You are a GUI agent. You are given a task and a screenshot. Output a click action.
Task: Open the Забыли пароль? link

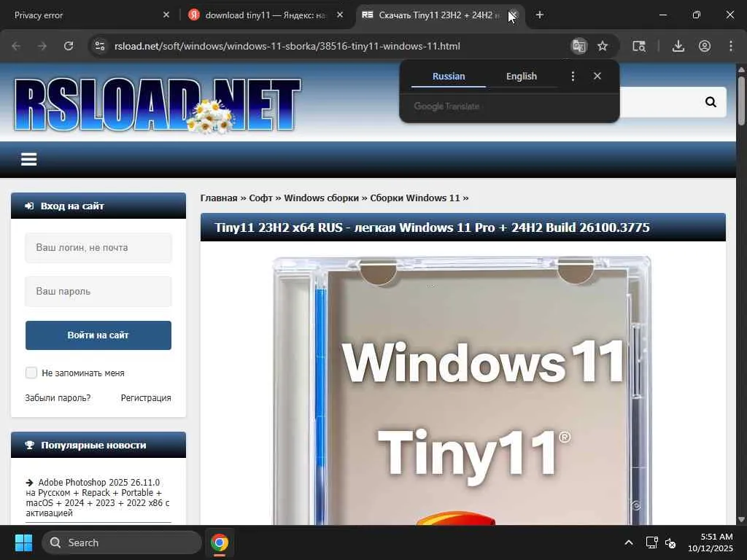tap(58, 398)
